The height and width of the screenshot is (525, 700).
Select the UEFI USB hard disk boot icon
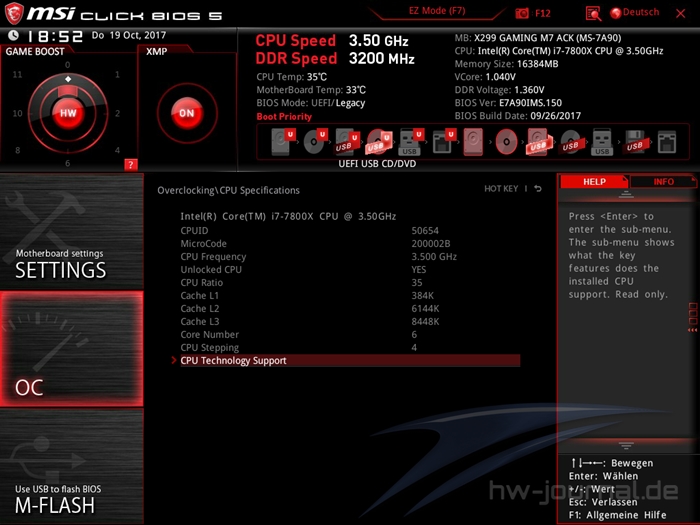click(x=347, y=142)
